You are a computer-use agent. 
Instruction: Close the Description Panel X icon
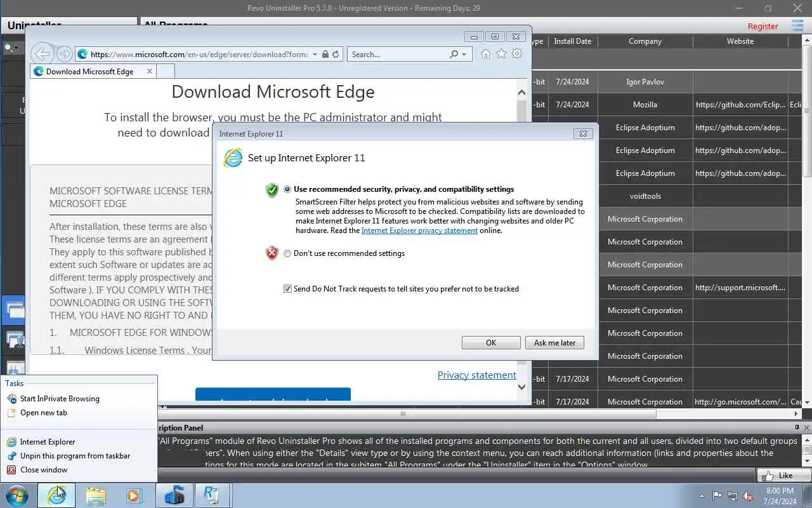(807, 427)
